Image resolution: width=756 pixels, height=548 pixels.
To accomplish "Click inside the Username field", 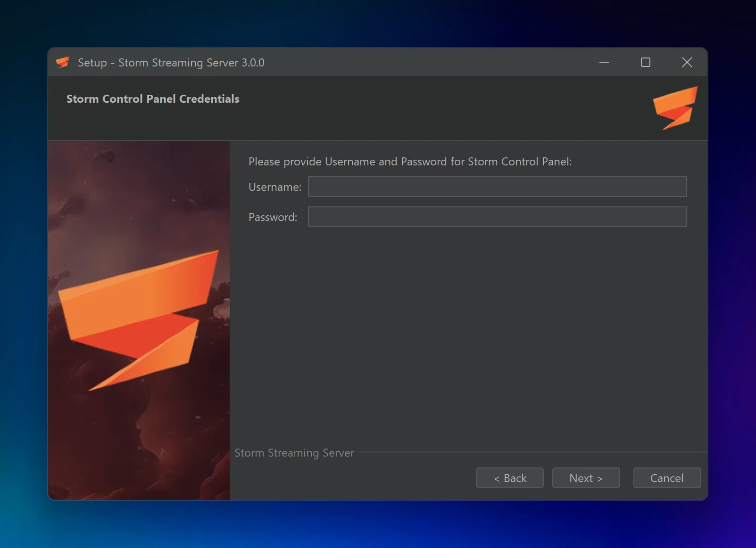I will (x=497, y=187).
